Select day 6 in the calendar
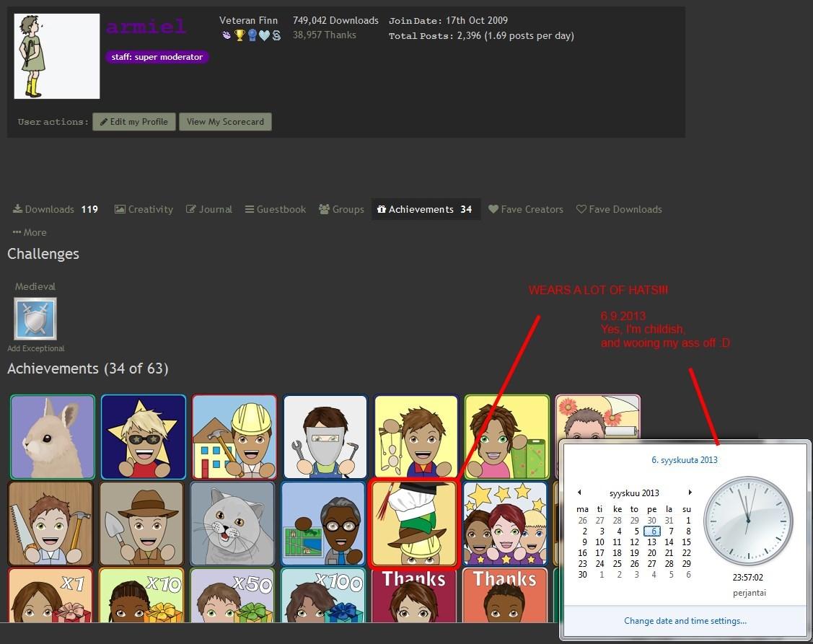This screenshot has width=813, height=644. point(652,531)
